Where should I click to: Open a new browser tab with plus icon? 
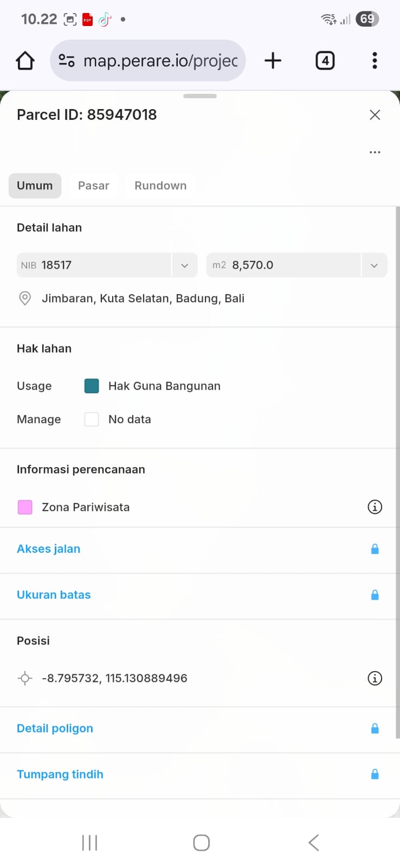point(273,61)
